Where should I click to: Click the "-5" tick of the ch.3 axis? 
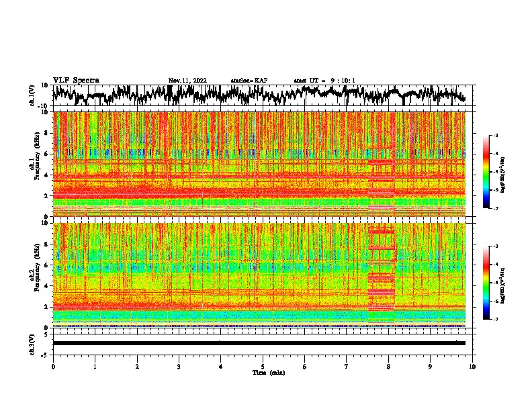point(45,355)
